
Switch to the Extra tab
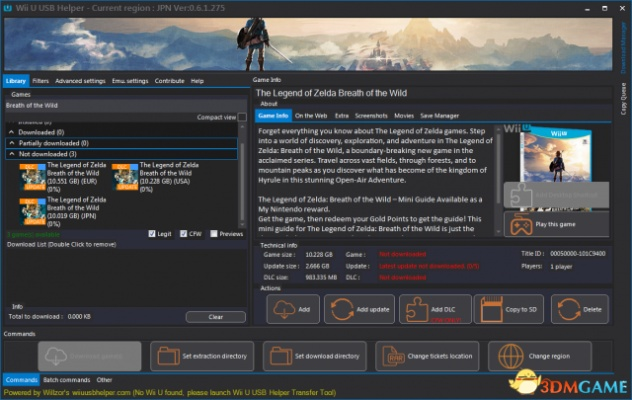pyautogui.click(x=341, y=116)
